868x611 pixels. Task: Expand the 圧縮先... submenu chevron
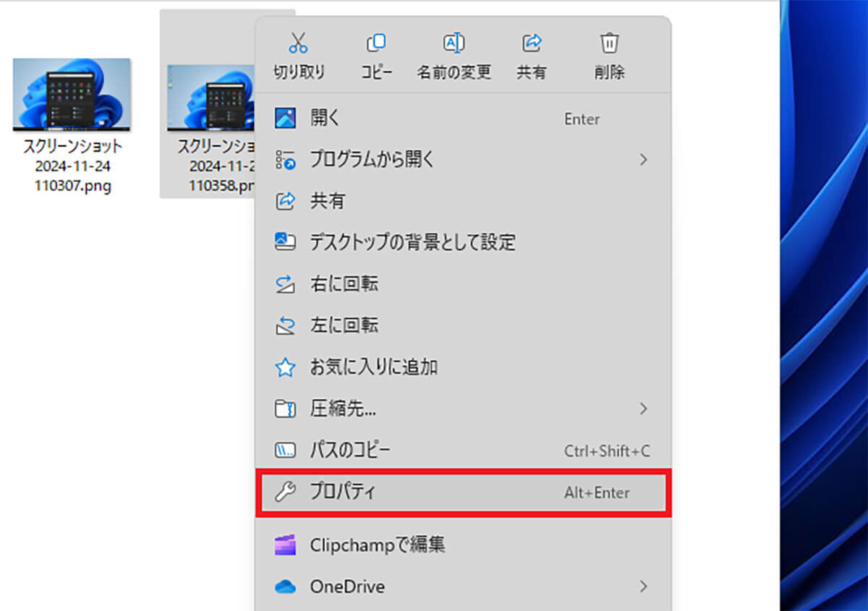point(643,409)
